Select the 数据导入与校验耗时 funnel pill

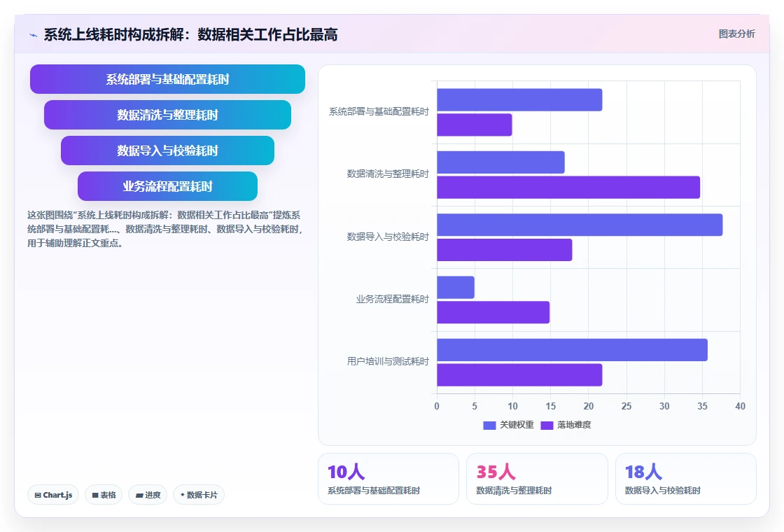tap(167, 150)
